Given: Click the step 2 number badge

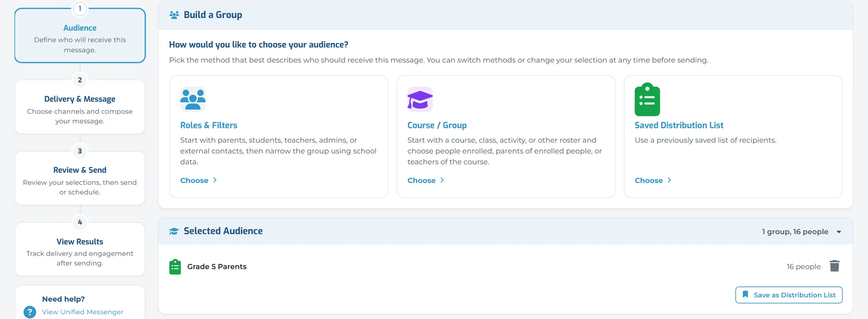Looking at the screenshot, I should (80, 80).
